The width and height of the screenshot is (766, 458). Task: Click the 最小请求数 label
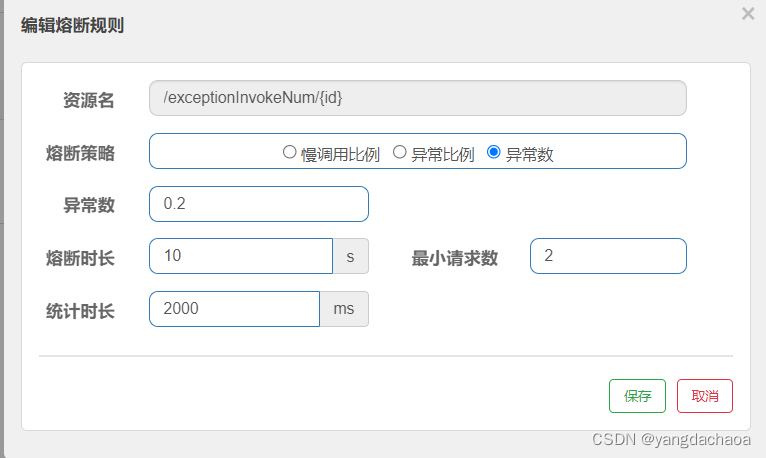[454, 258]
